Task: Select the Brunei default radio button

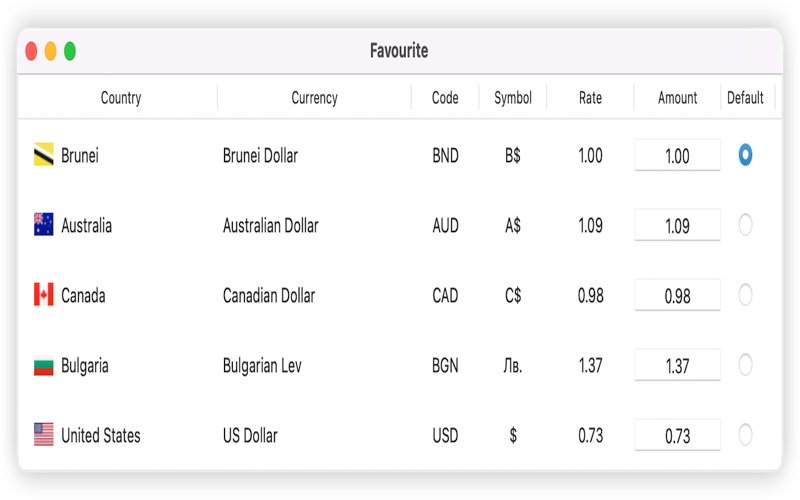Action: click(745, 155)
